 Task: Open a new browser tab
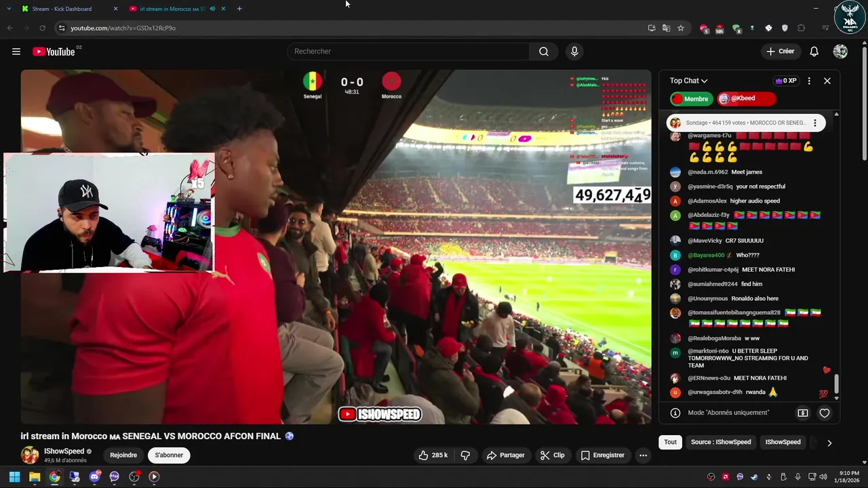coord(239,9)
